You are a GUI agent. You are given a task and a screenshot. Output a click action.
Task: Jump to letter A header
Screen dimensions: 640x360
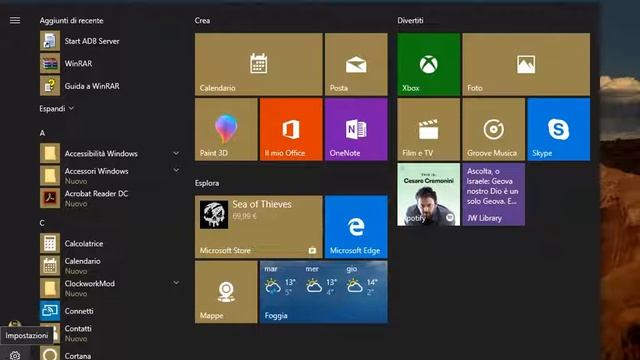coord(42,133)
